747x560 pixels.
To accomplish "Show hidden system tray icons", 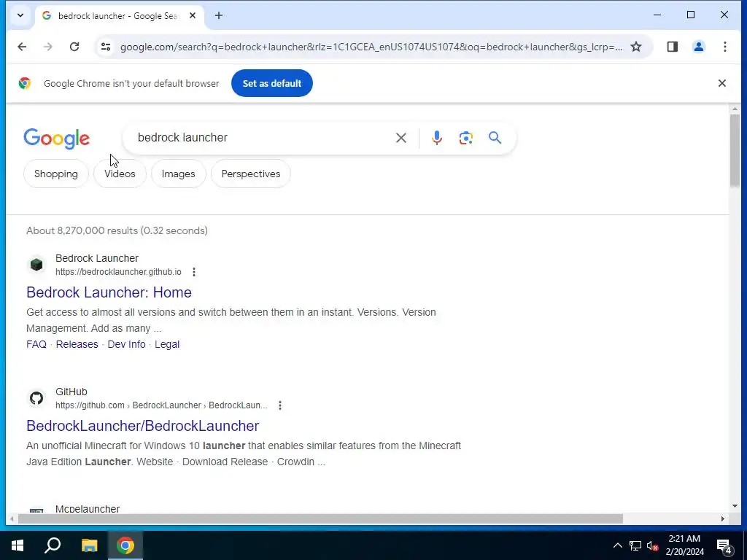I will point(617,545).
